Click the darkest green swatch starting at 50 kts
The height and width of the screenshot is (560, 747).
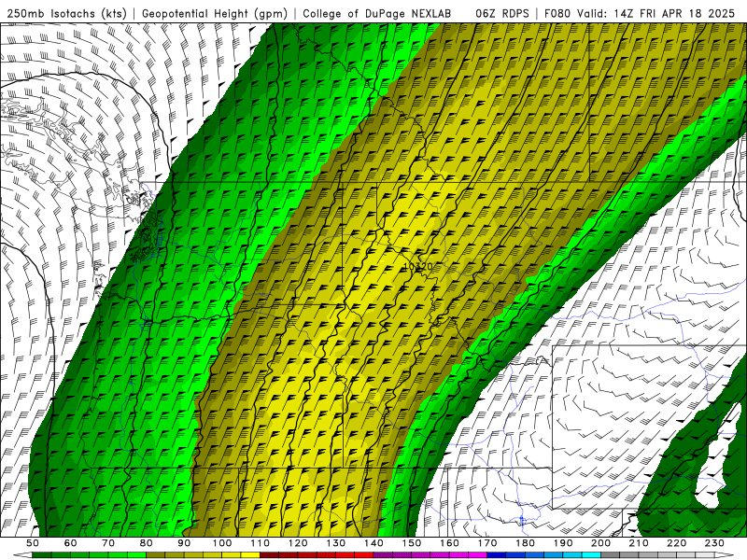pos(42,555)
